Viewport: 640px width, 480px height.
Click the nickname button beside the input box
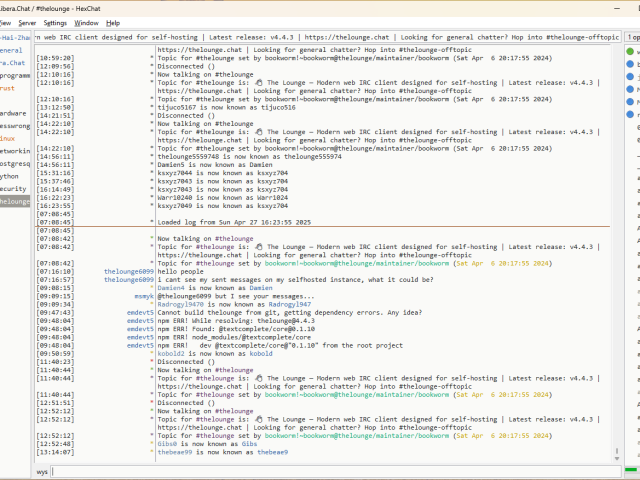pyautogui.click(x=43, y=471)
